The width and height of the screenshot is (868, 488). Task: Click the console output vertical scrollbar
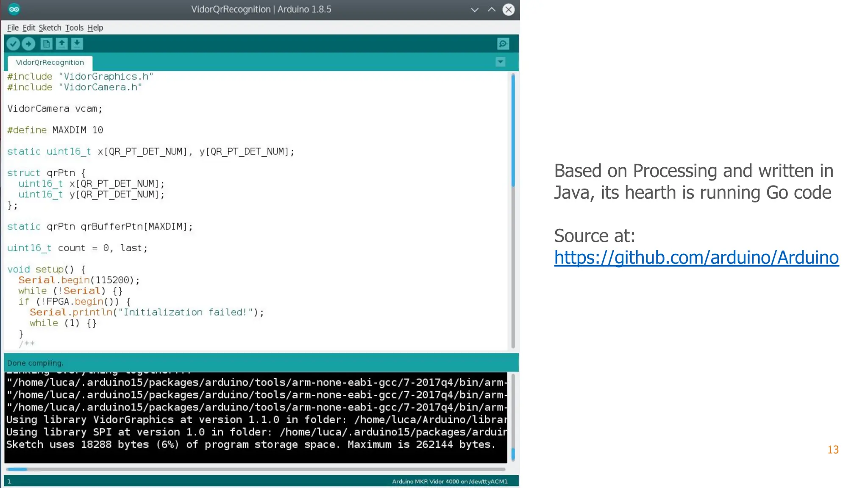(513, 454)
